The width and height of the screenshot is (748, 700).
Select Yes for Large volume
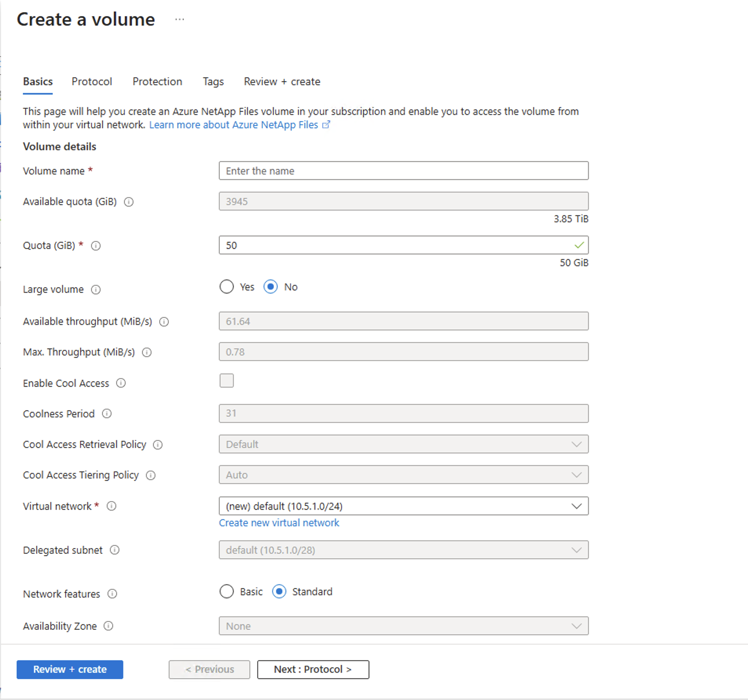click(227, 287)
